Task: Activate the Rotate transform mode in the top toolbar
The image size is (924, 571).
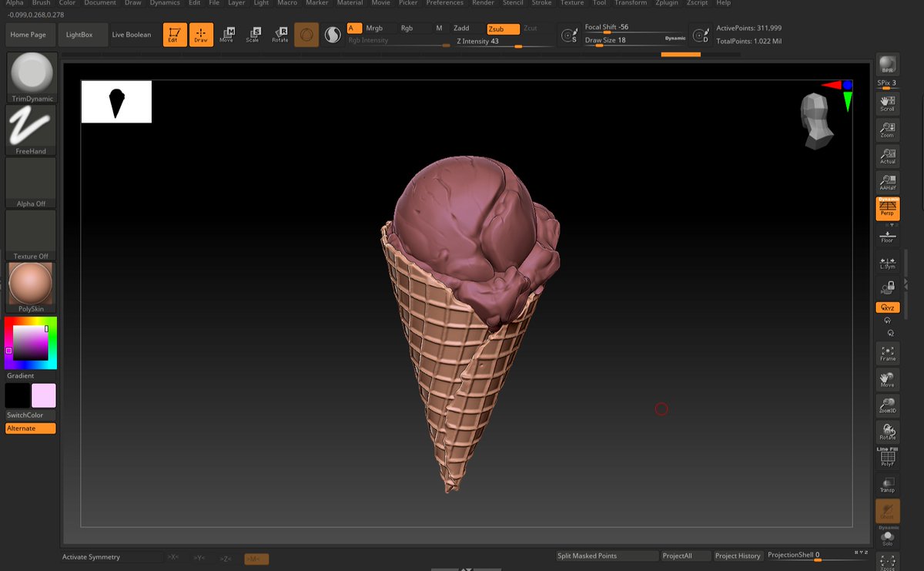Action: (x=280, y=35)
